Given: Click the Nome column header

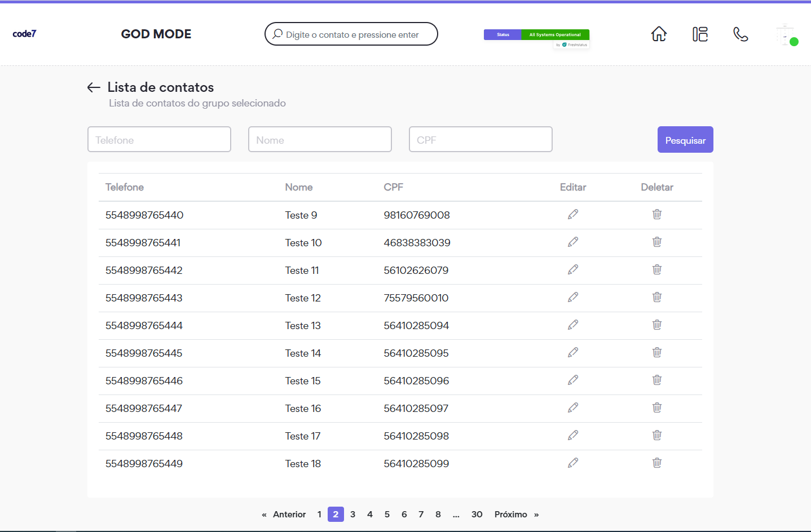Looking at the screenshot, I should point(299,187).
